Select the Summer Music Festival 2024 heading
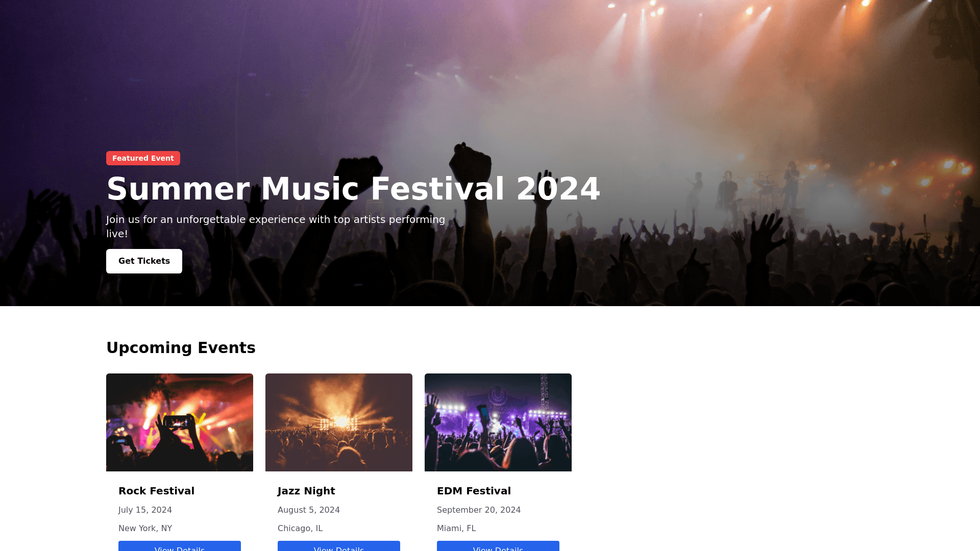The image size is (980, 551). (353, 189)
